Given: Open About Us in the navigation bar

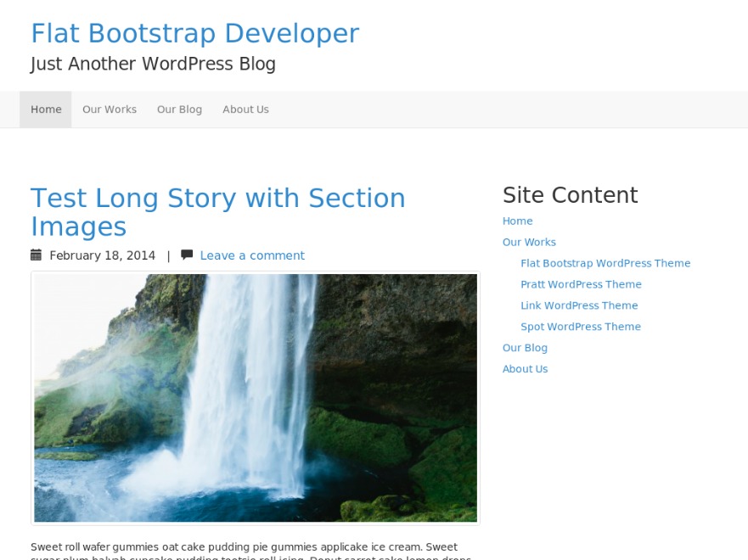Looking at the screenshot, I should click(245, 109).
